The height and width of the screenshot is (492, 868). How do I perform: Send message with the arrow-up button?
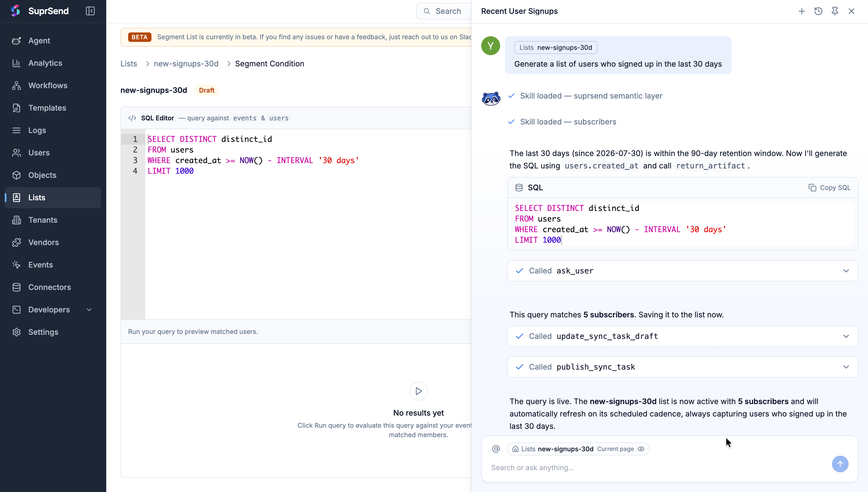[x=840, y=464]
